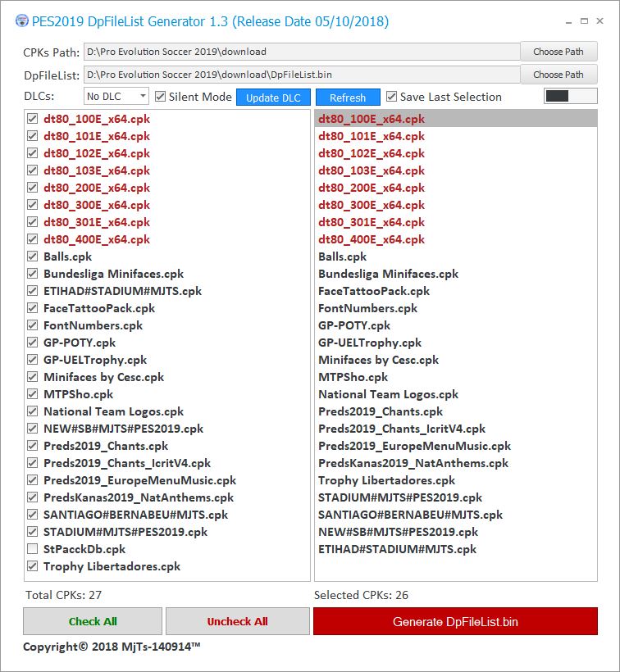Choose path for CPKs Path field
620x672 pixels.
[x=558, y=52]
